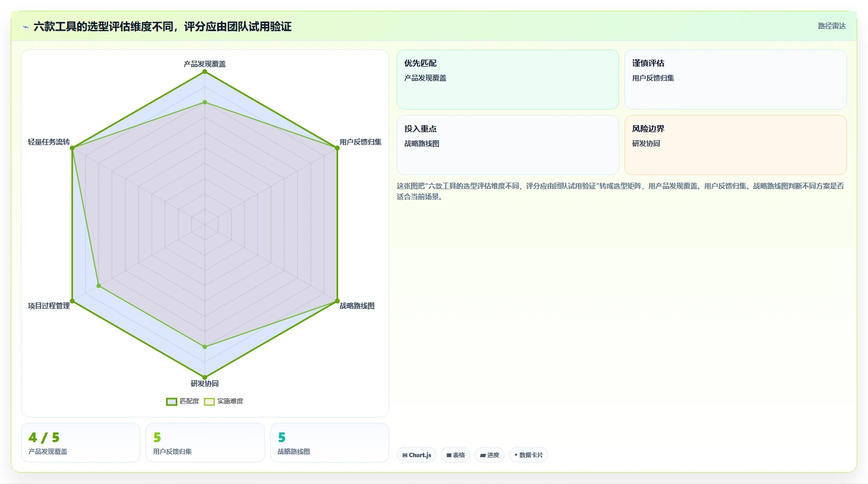Screen dimensions: 868x484
Task: Click the 匹配度 legend color box
Action: (171, 401)
